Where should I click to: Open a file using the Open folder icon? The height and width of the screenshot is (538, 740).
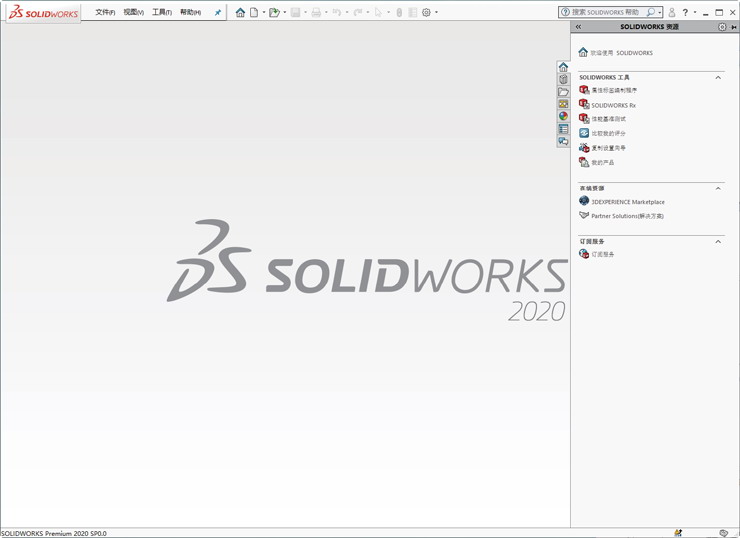pyautogui.click(x=274, y=13)
